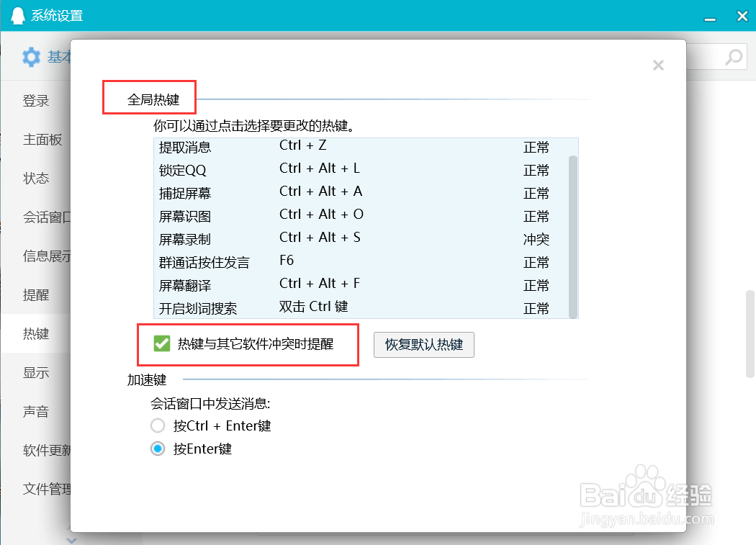
Task: Select 按Ctrl + Enter键 option
Action: tap(158, 425)
